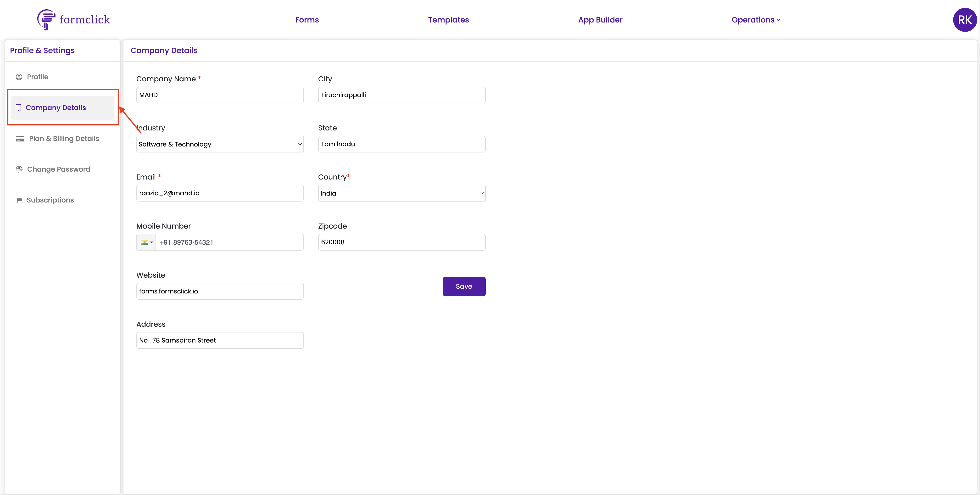Focus the Company Name field

pos(220,95)
